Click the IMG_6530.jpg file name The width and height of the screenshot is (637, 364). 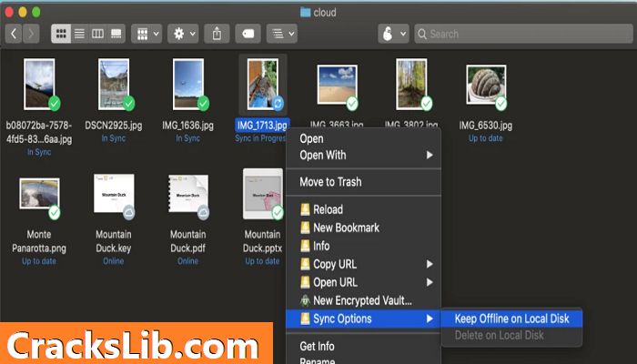(486, 126)
